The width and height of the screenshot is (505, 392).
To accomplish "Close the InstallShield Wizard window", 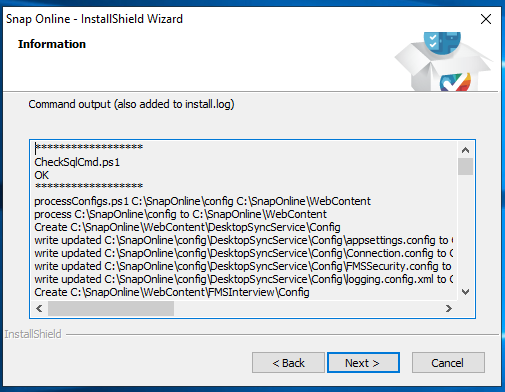I will (x=486, y=19).
